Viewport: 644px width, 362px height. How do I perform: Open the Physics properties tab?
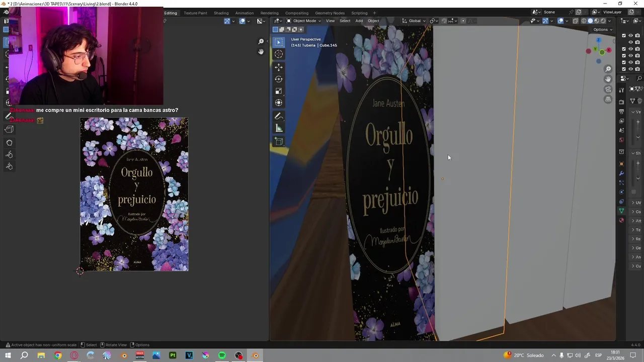pos(621,192)
